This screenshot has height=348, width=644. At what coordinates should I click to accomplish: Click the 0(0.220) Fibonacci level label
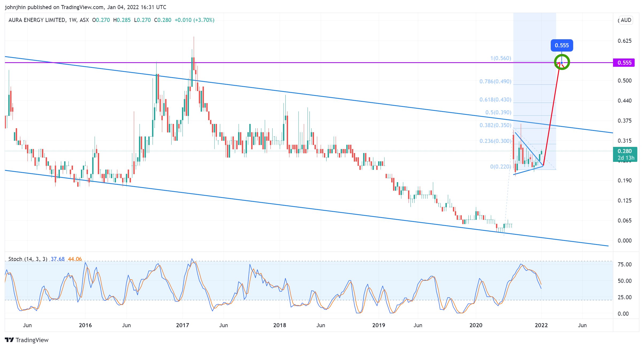pos(500,167)
